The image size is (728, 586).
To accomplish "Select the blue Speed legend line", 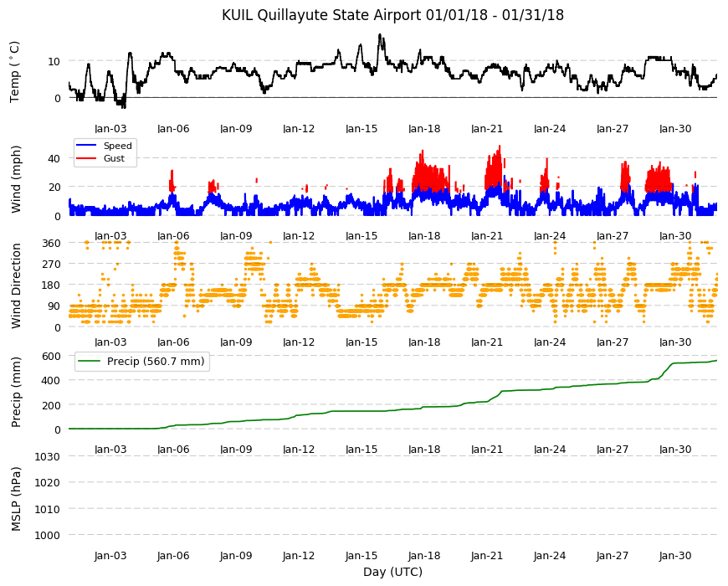I will 86,146.
